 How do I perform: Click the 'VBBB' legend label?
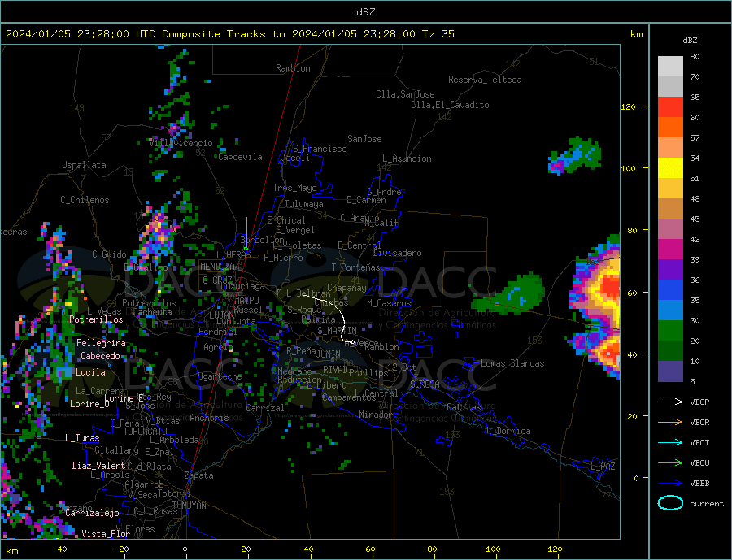(699, 484)
